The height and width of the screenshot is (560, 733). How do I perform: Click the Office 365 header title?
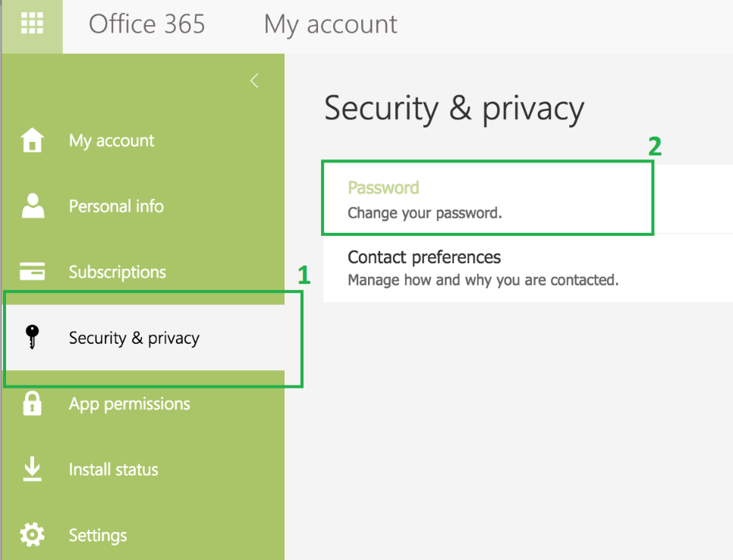coord(146,24)
